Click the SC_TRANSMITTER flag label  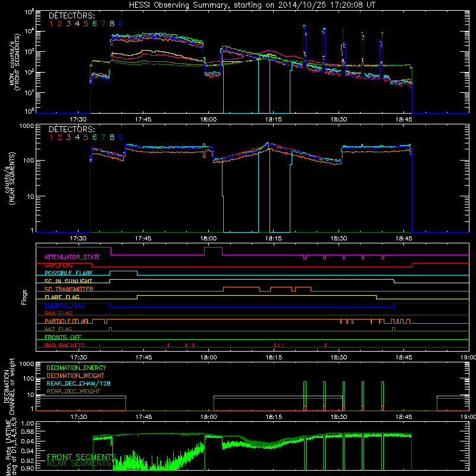(68, 289)
